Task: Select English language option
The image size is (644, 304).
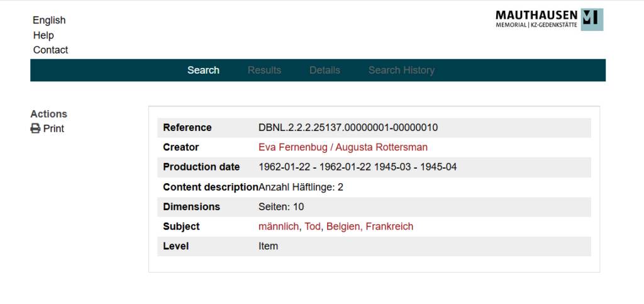Action: (49, 20)
